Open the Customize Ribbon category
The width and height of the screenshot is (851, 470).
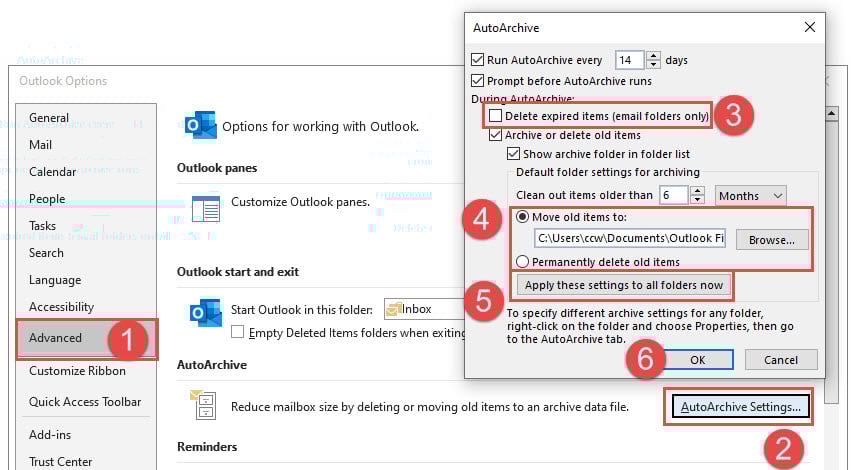coord(77,371)
